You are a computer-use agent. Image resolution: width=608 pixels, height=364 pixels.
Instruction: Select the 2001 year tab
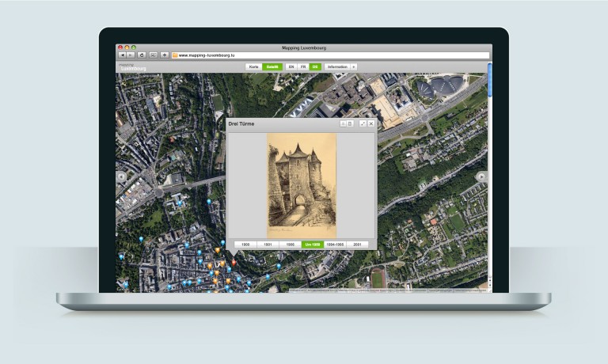click(357, 245)
